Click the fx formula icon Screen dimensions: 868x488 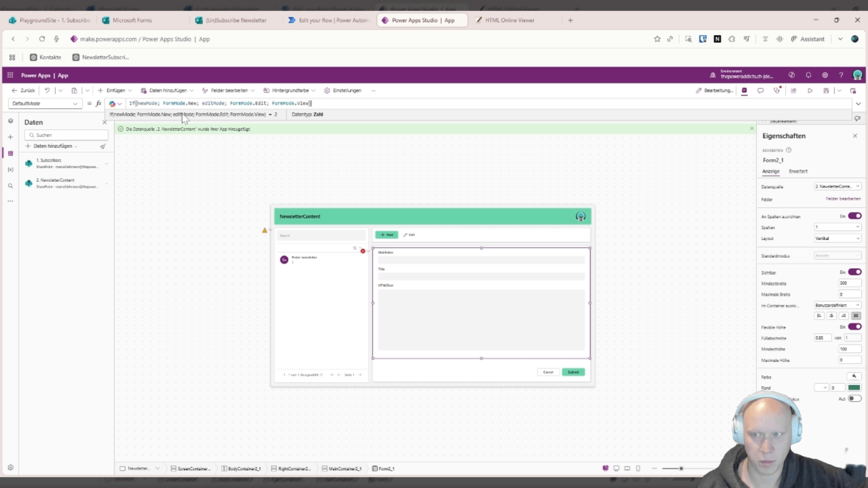click(99, 103)
